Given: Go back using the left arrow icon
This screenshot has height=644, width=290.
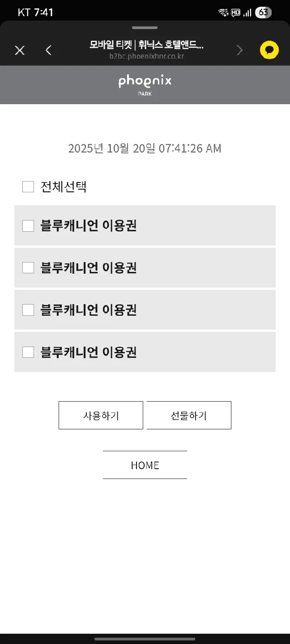Looking at the screenshot, I should pyautogui.click(x=49, y=50).
